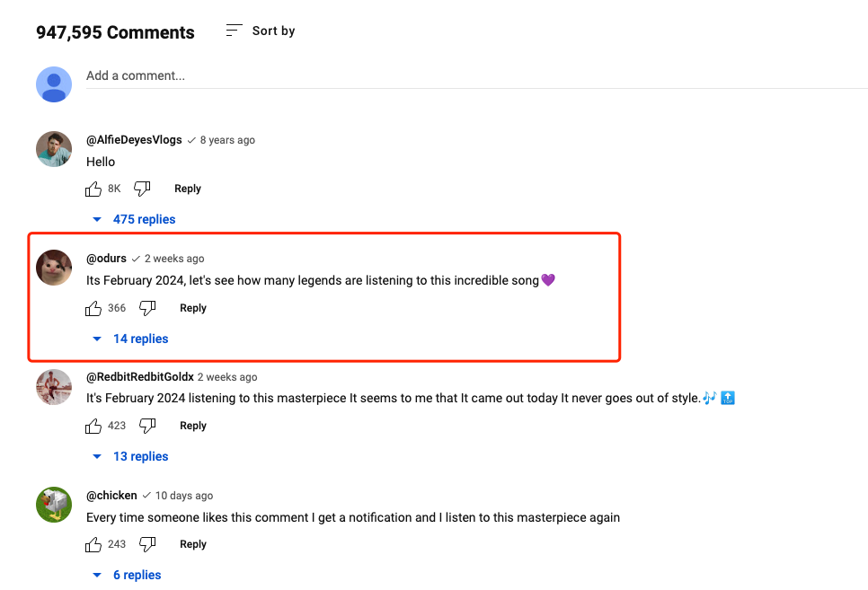Expand the 475 replies thread
Viewport: 868px width, 590px height.
[135, 219]
